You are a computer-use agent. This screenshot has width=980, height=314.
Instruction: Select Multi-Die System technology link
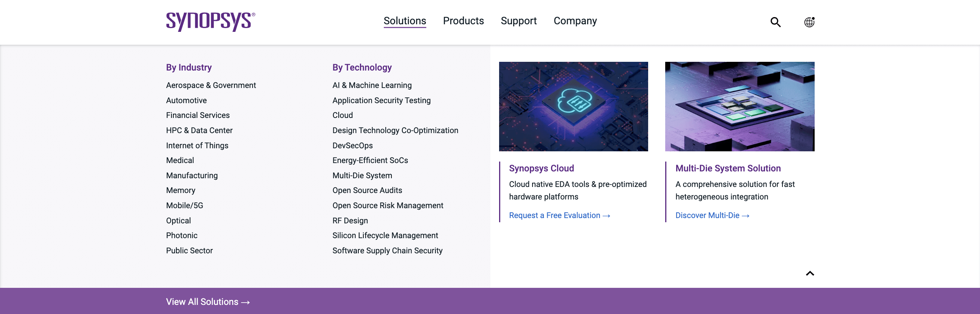point(362,176)
